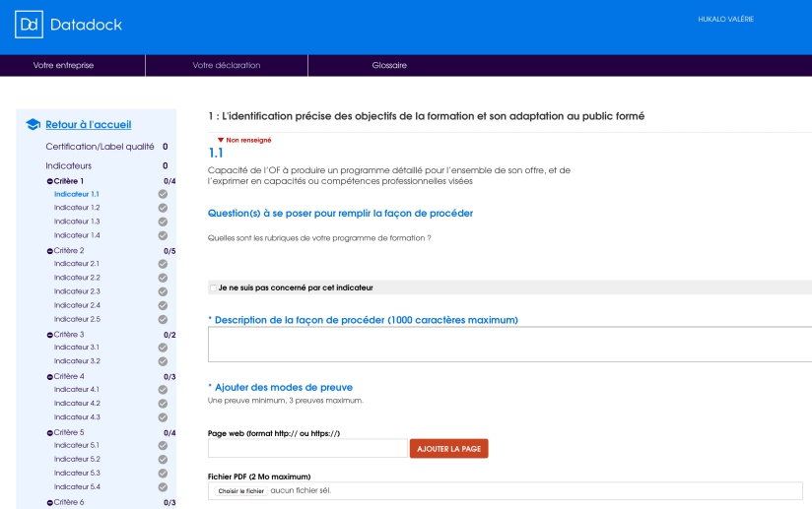Open the Glossaire menu item

pos(389,66)
